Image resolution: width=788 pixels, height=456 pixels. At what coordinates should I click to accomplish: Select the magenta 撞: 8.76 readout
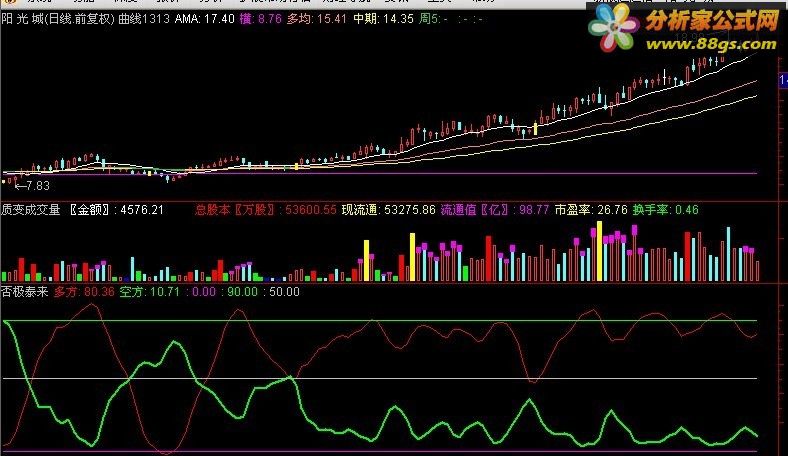click(x=260, y=19)
